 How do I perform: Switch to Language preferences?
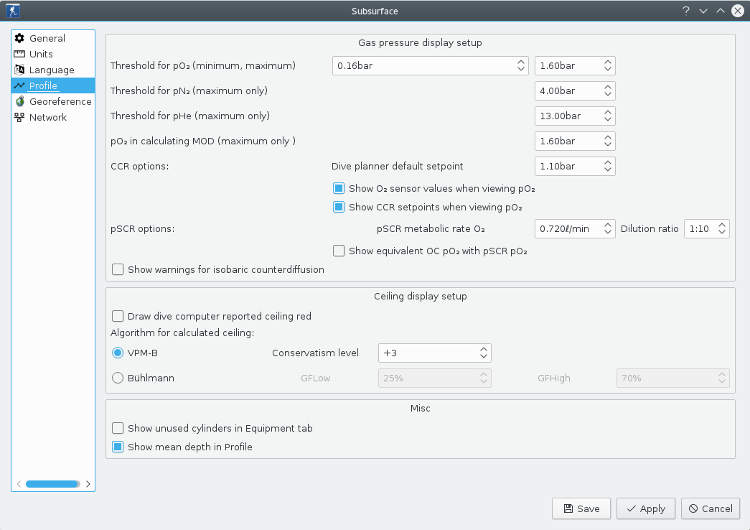53,70
